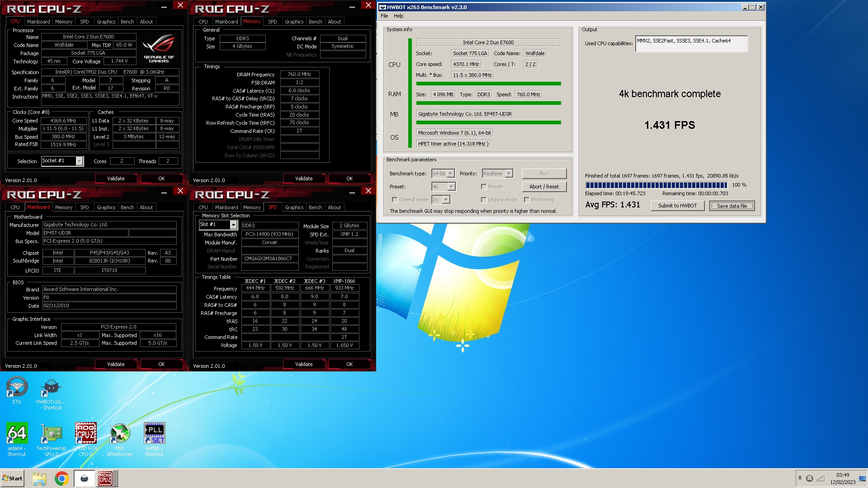Viewport: 868px width, 488px height.
Task: Switch to CPU tab in SPD window
Action: tap(203, 207)
